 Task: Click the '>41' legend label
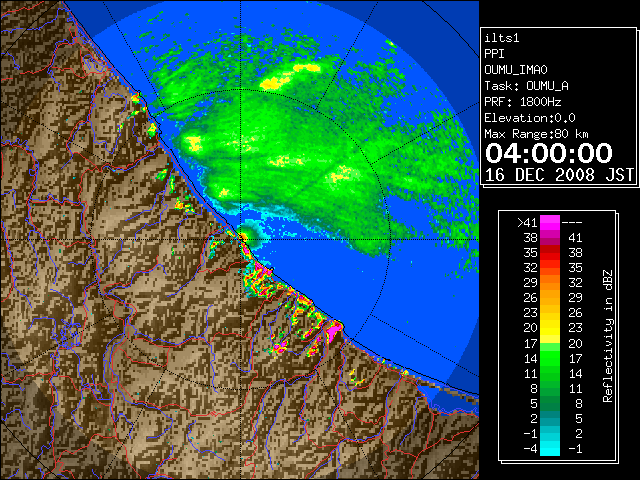pyautogui.click(x=527, y=223)
